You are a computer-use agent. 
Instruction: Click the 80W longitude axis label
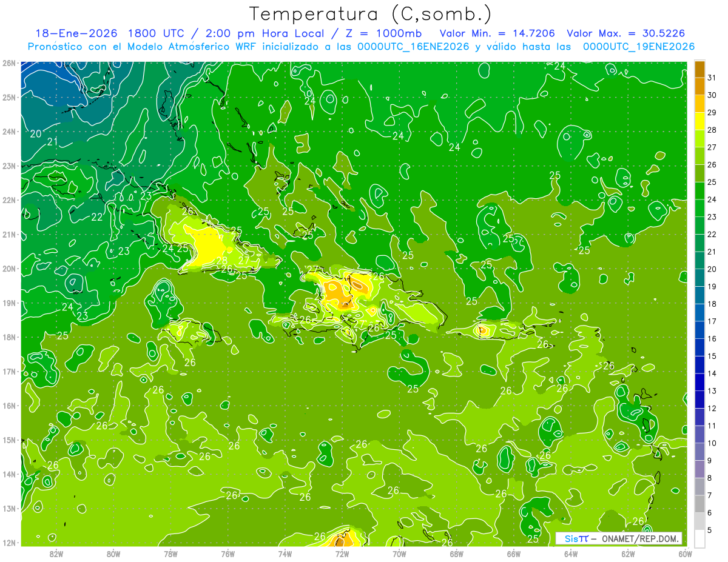[x=113, y=554]
